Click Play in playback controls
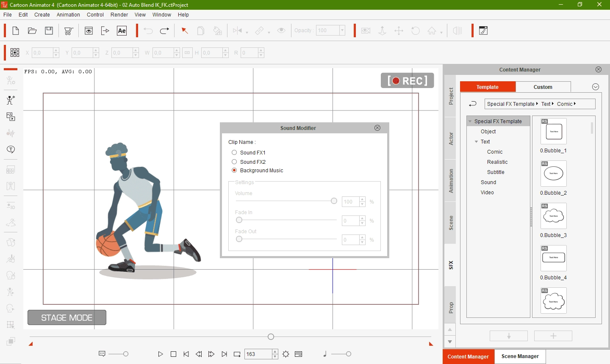Screen dimensions: 610x364 (161, 354)
